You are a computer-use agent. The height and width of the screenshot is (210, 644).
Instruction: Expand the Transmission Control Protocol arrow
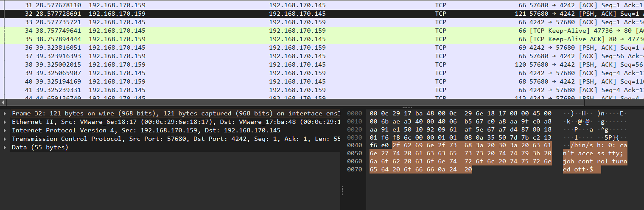click(5, 139)
